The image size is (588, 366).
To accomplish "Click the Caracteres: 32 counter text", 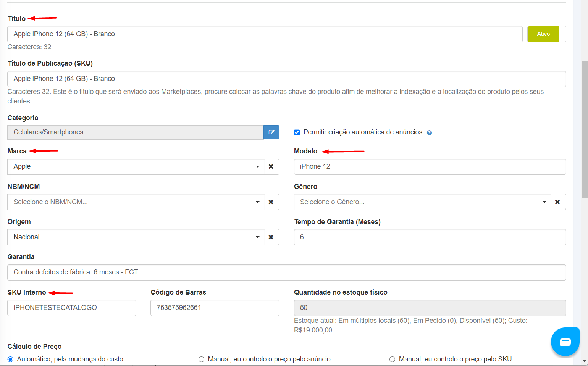I will tap(29, 47).
